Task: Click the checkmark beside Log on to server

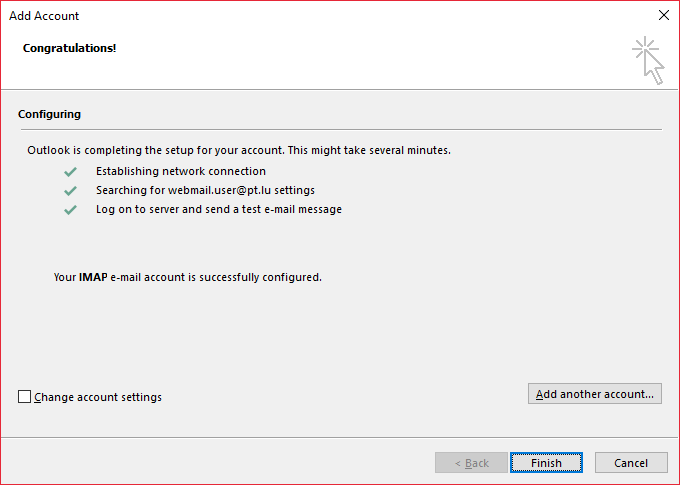Action: 70,210
